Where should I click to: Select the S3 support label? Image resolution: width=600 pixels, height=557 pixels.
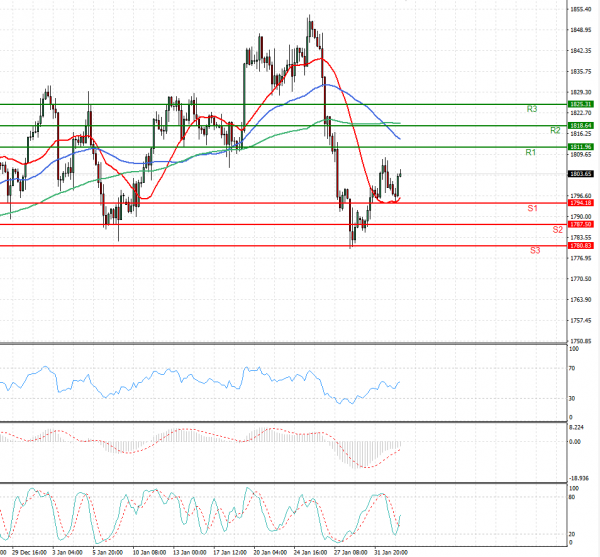[536, 250]
